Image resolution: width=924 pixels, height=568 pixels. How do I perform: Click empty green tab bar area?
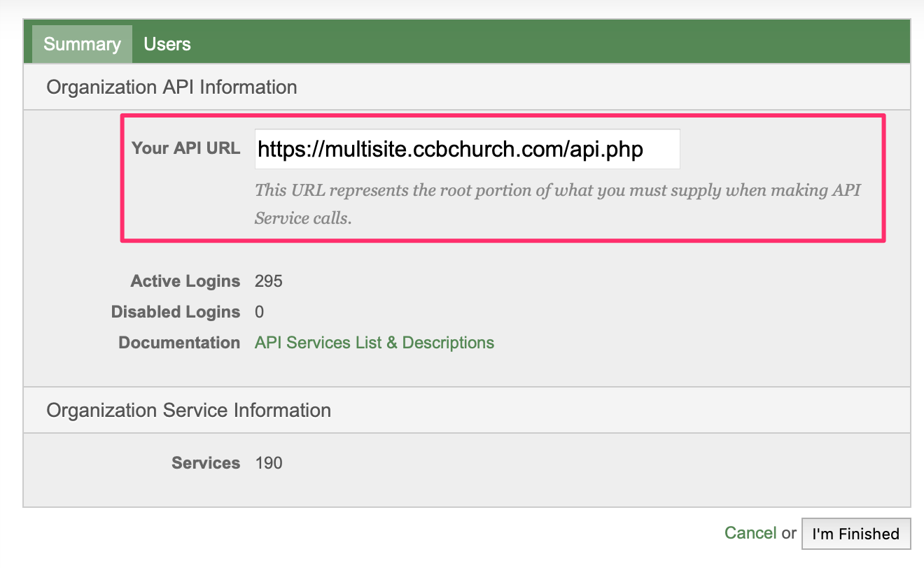pyautogui.click(x=553, y=44)
